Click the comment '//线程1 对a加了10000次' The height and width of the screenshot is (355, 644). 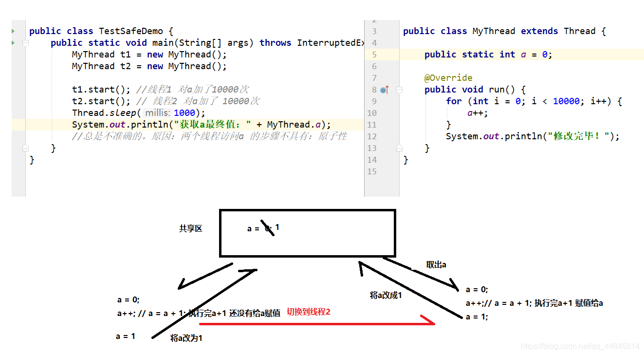pos(193,90)
